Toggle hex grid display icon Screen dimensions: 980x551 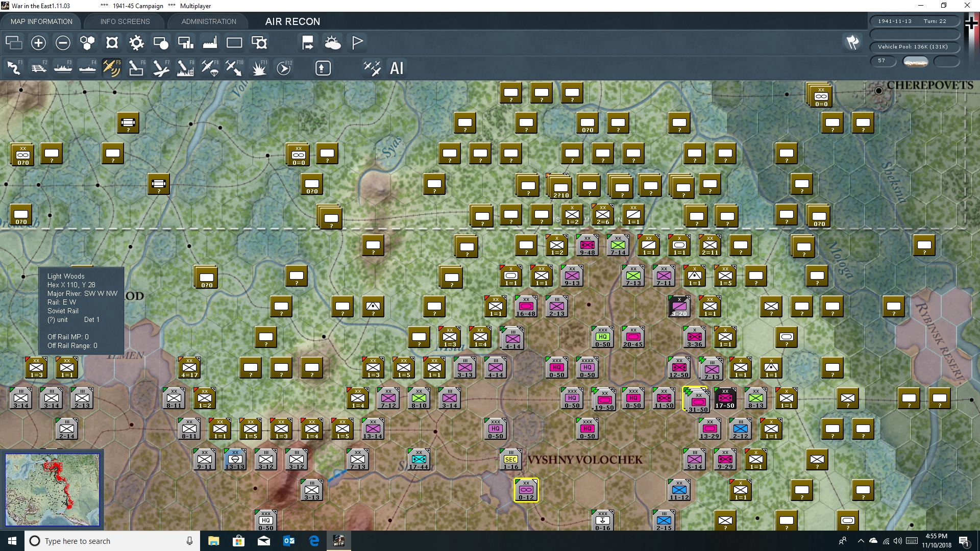pos(87,43)
